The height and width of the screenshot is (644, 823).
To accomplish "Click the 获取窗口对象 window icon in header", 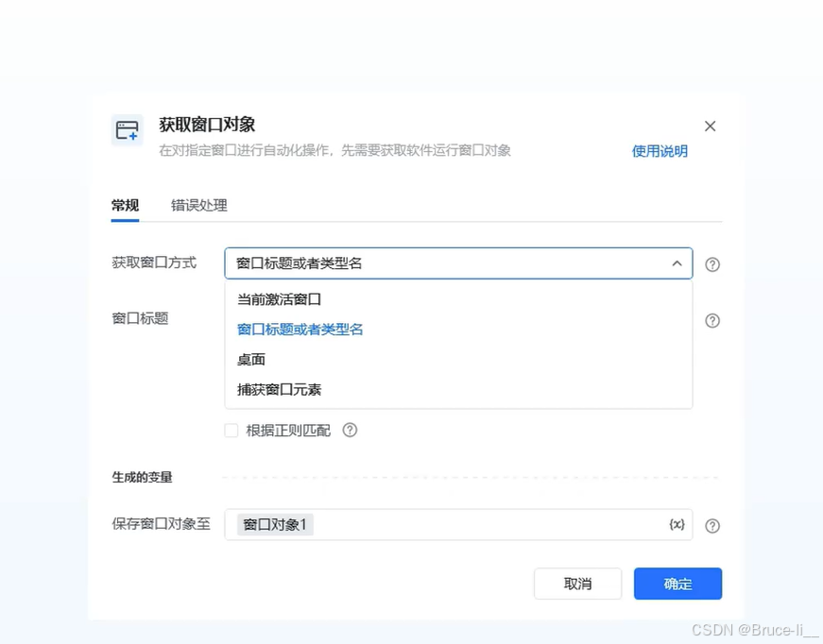I will (127, 130).
